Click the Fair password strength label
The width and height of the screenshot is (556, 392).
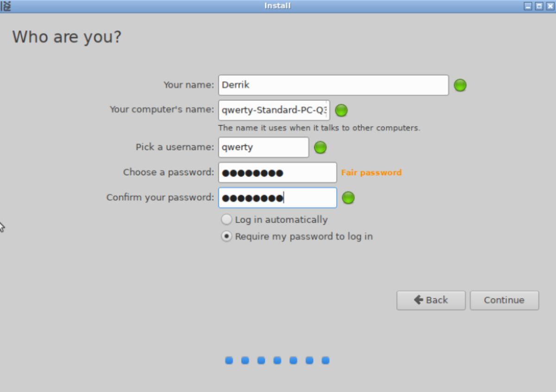[x=371, y=172]
